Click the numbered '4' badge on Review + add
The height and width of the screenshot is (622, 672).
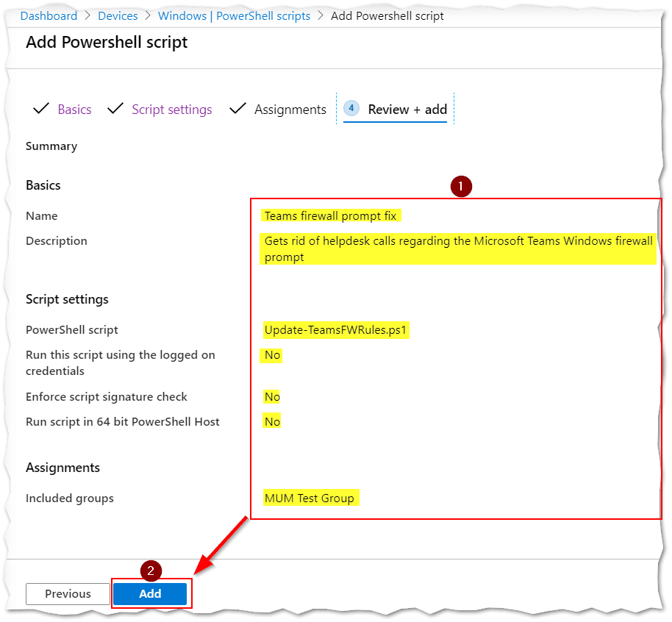[351, 108]
